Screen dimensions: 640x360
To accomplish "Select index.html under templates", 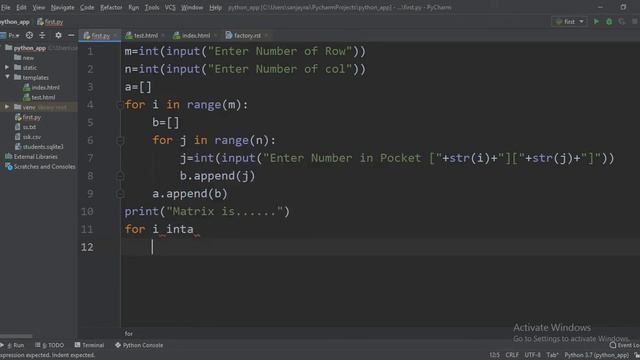I will pos(41,87).
